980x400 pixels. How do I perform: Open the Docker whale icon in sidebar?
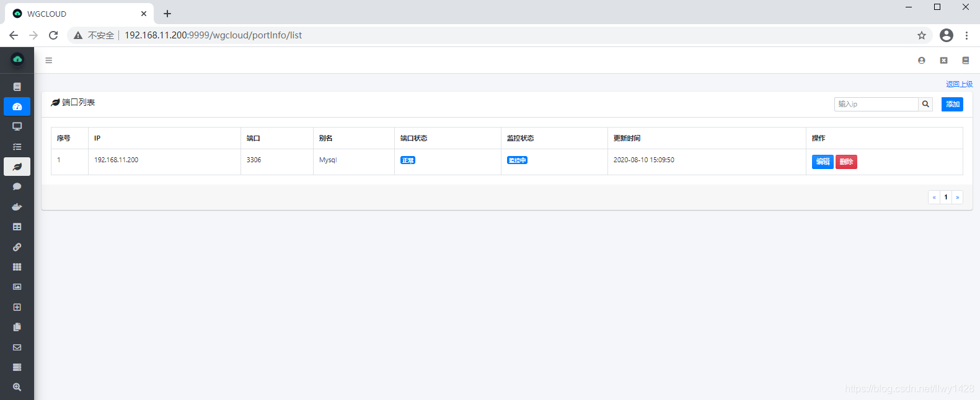(x=17, y=207)
